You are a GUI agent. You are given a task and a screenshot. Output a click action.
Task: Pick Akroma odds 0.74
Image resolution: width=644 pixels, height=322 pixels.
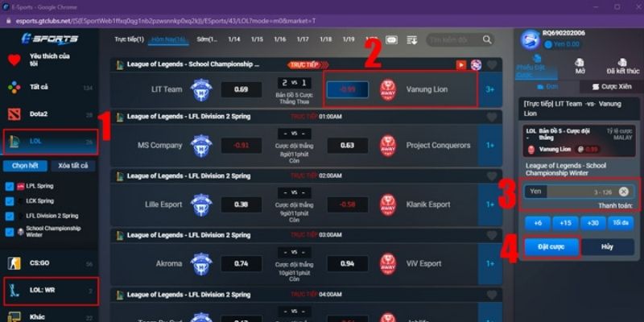click(x=241, y=264)
